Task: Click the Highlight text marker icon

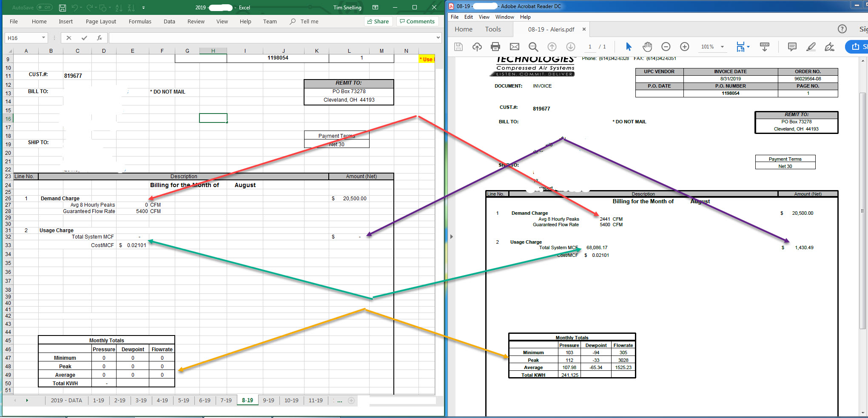Action: tap(811, 47)
